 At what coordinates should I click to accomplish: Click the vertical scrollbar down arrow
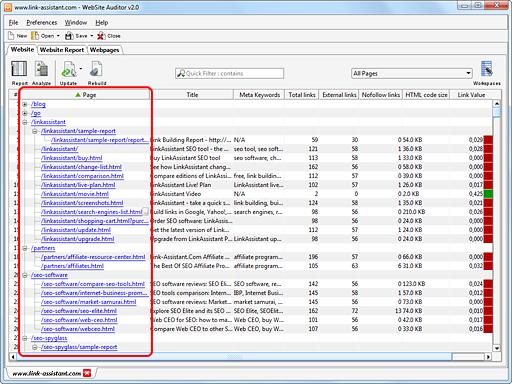[497, 348]
